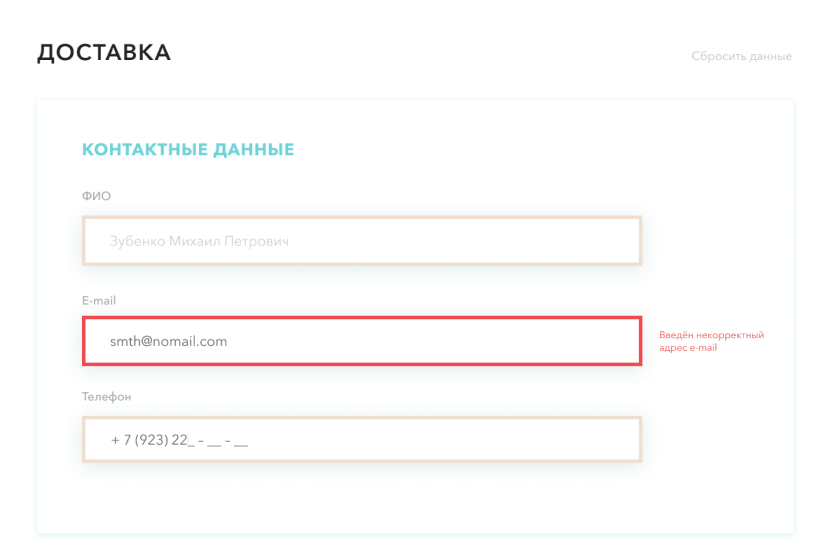
Task: Click the Зубенко Михаил Петрович placeholder text
Action: (x=199, y=241)
